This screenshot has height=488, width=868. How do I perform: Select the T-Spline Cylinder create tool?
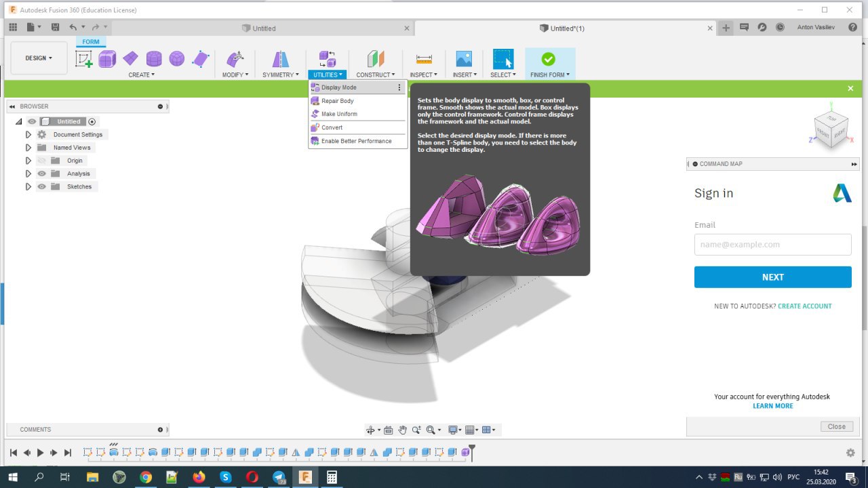pyautogui.click(x=154, y=59)
